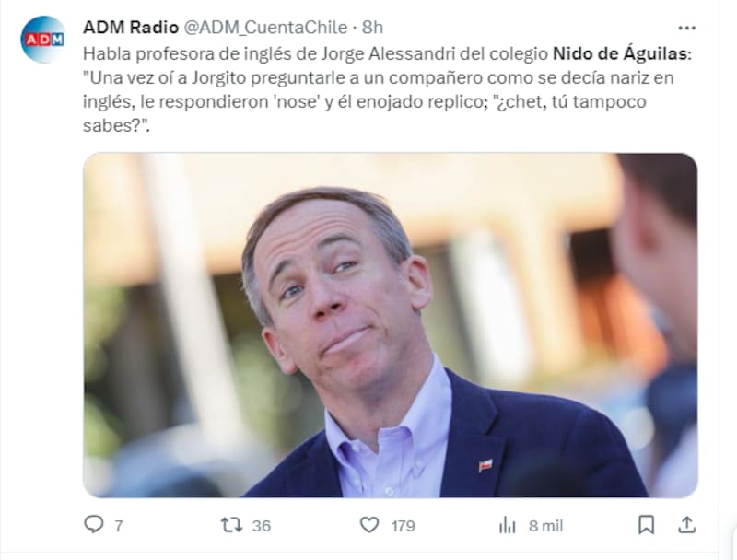Share the tweet using the upload arrow icon
Screen dimensions: 737x560
(x=686, y=525)
